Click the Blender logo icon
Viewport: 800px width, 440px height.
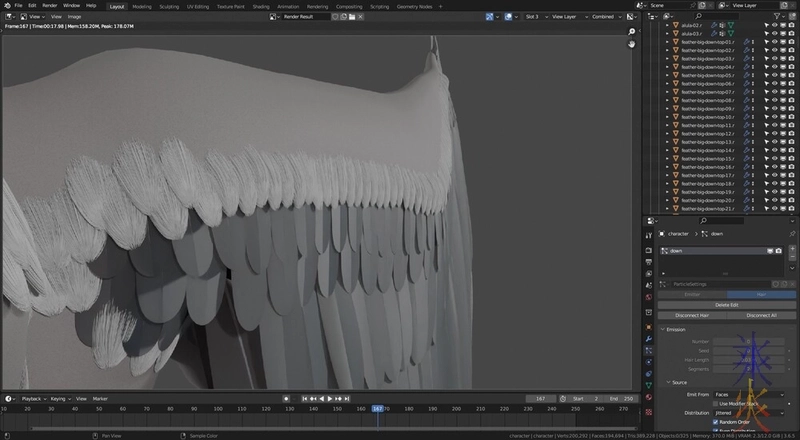point(7,5)
